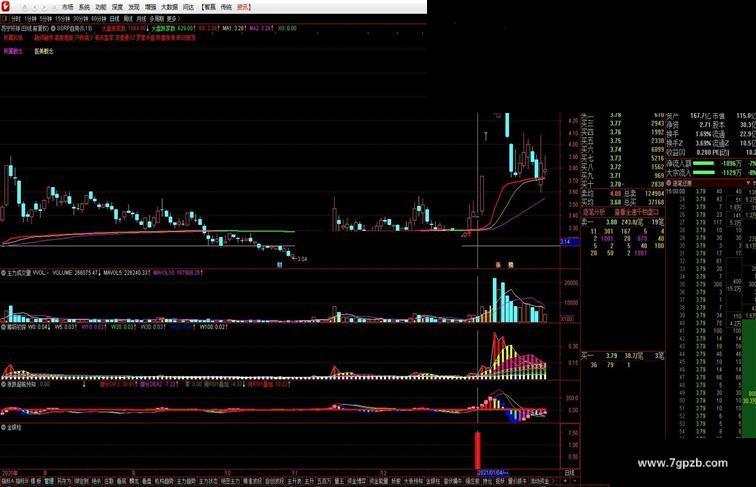Image resolution: width=756 pixels, height=487 pixels.
Task: Select the 多周期 multi-period view
Action: (x=157, y=18)
